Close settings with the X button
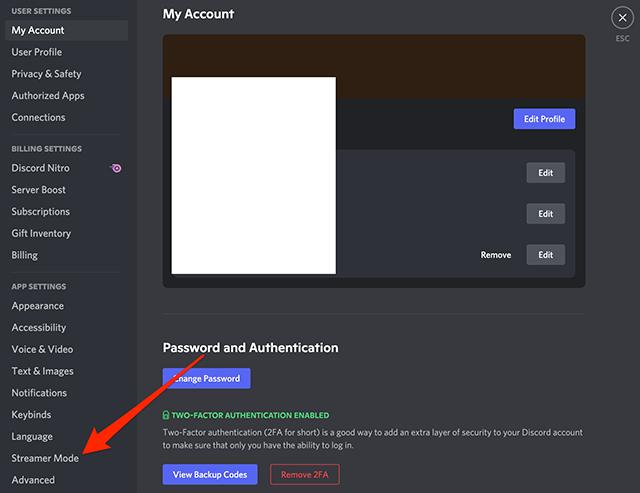The width and height of the screenshot is (640, 493). 622,18
